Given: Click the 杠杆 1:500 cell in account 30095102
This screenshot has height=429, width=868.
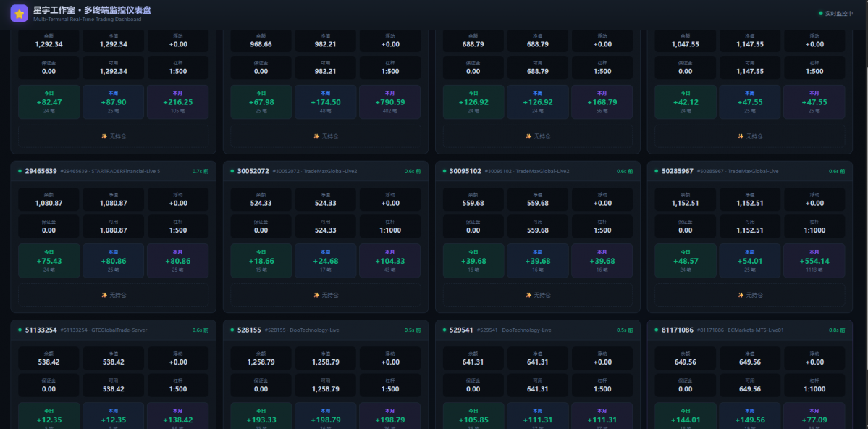Looking at the screenshot, I should 602,227.
